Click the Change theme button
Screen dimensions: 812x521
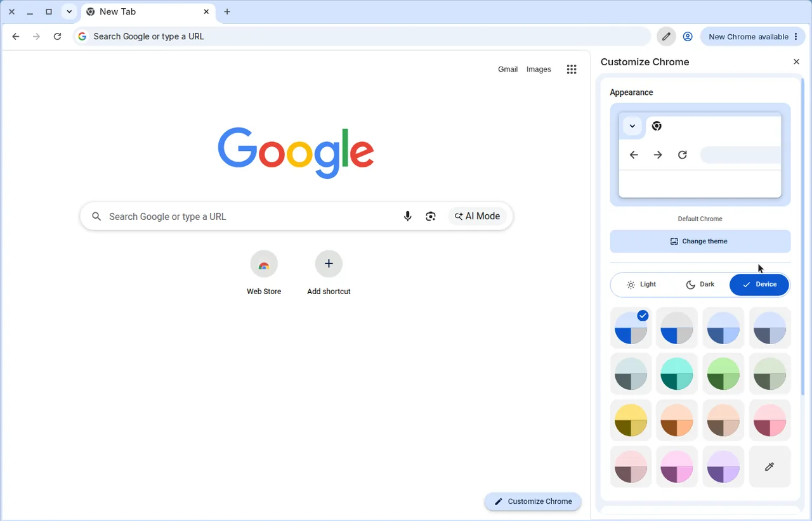click(700, 241)
